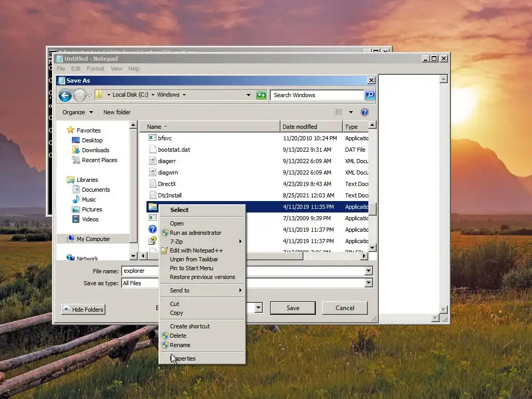
Task: Click the diagwrn XML file icon
Action: 153,172
